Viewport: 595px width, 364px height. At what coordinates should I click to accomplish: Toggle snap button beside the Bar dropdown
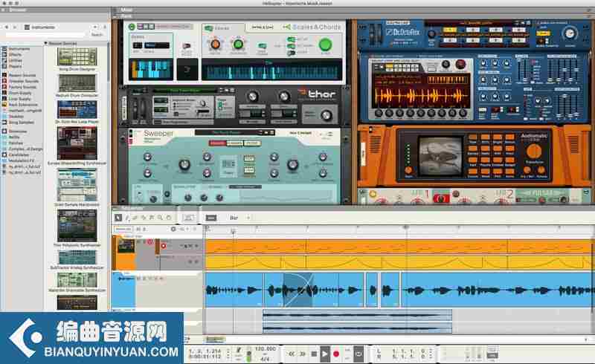pos(211,218)
